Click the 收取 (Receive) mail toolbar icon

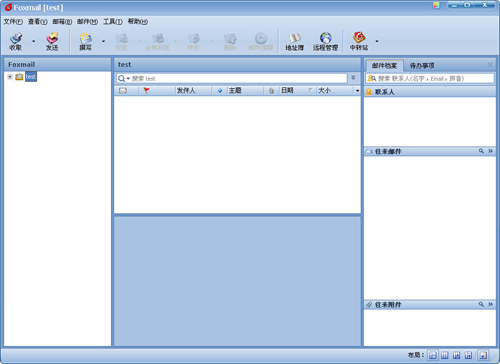16,41
